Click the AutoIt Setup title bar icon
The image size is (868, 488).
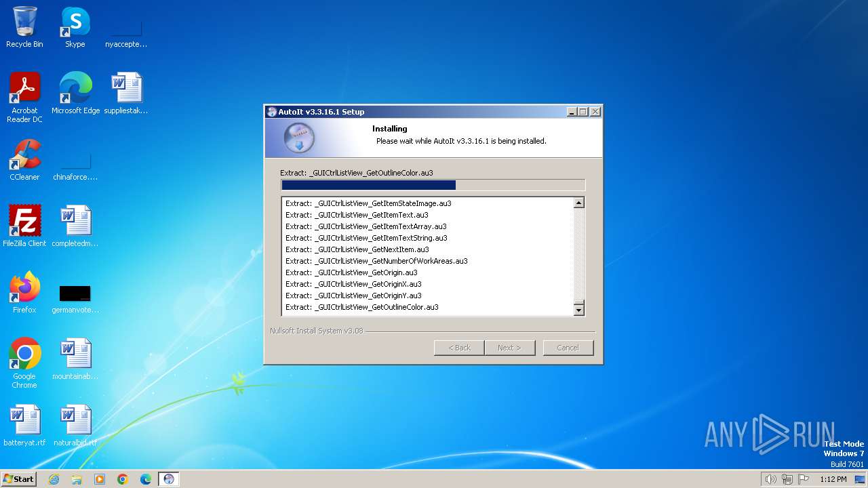click(x=272, y=112)
